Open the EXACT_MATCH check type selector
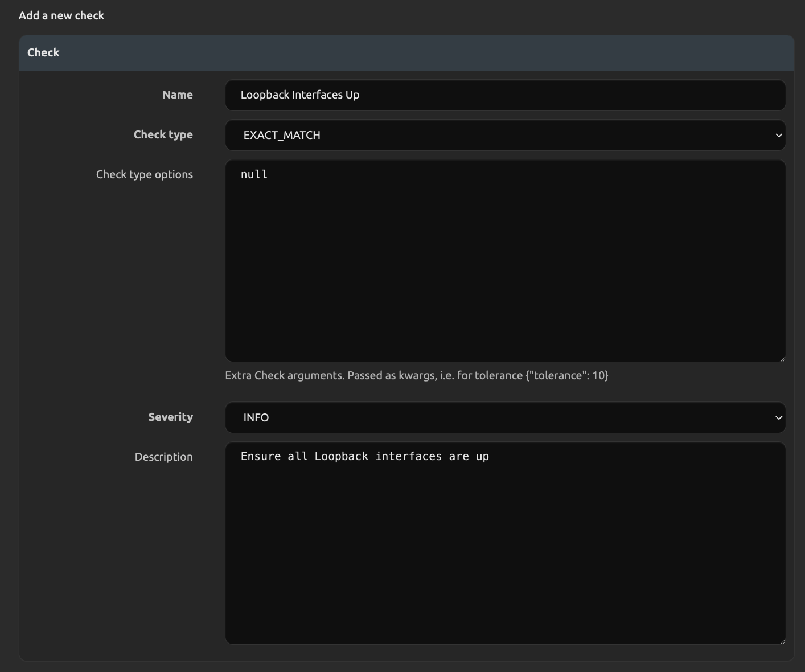The width and height of the screenshot is (805, 672). coord(504,136)
